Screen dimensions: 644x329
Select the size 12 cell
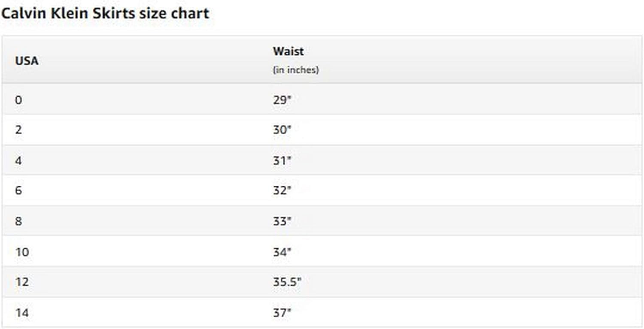click(x=22, y=282)
